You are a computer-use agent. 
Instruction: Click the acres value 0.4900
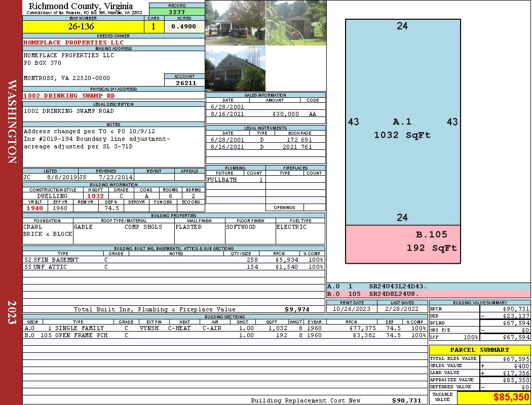point(184,26)
